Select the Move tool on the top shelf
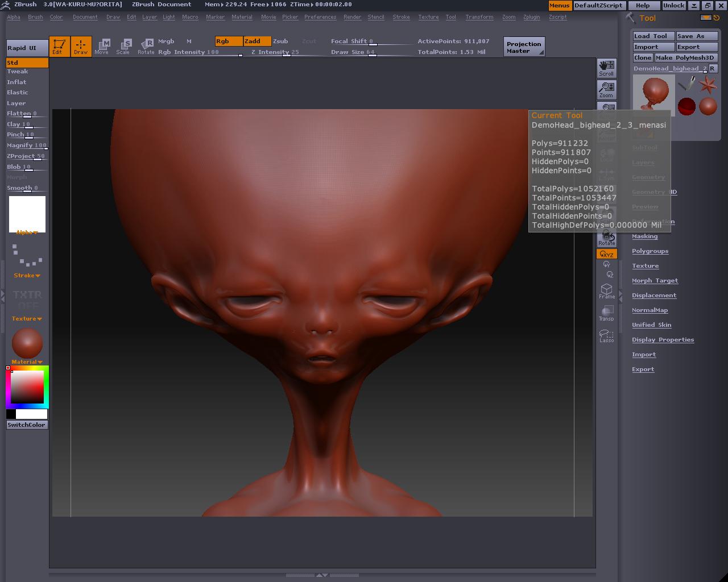728x582 pixels. [102, 47]
